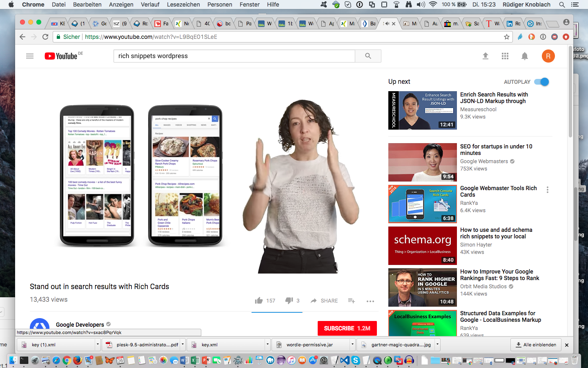Bookmark this page with the star

pyautogui.click(x=507, y=37)
